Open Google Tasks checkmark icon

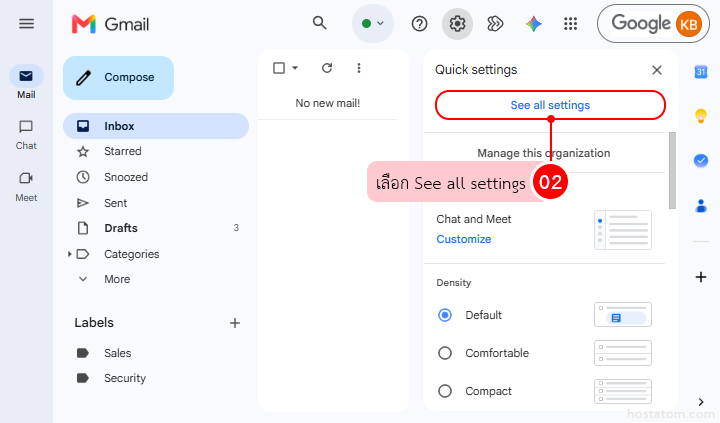(700, 160)
